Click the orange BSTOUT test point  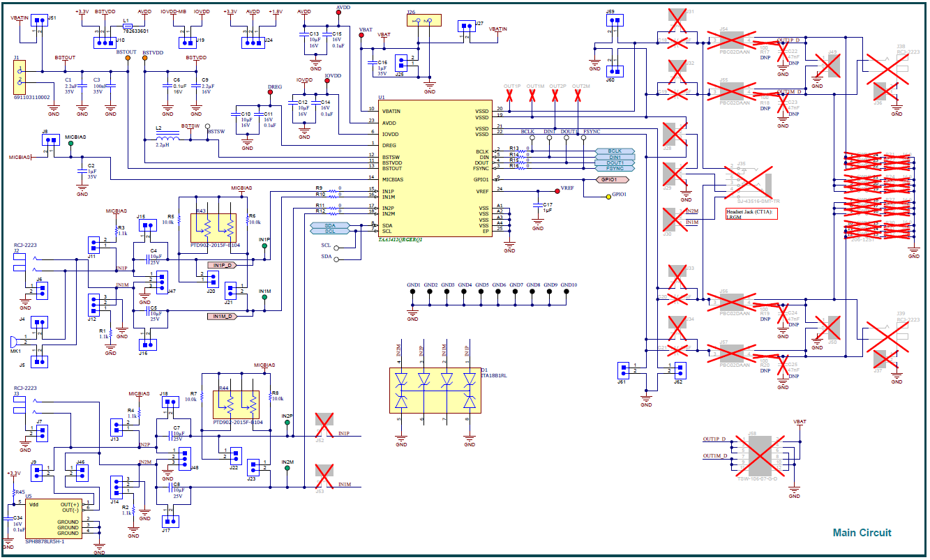pos(127,58)
